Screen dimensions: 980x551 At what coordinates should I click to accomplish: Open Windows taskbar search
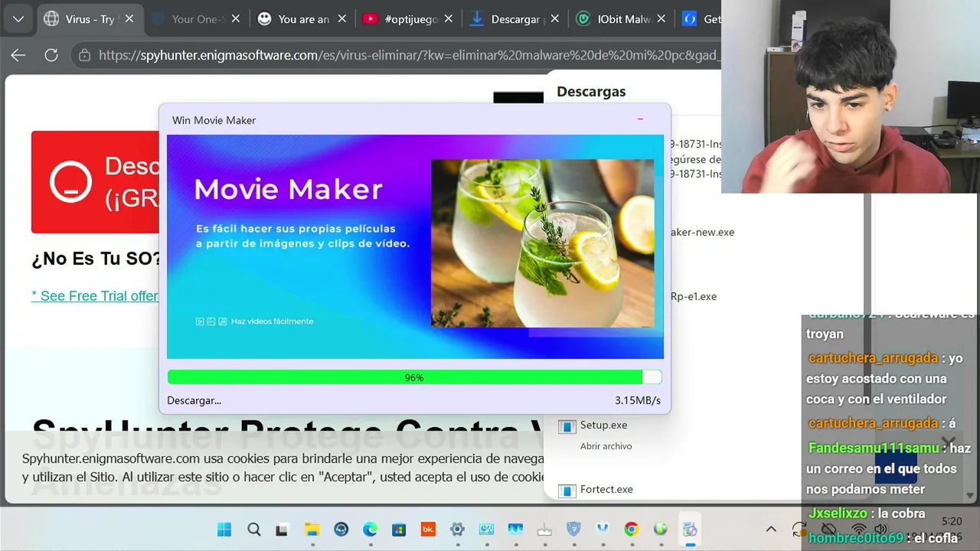(x=253, y=529)
